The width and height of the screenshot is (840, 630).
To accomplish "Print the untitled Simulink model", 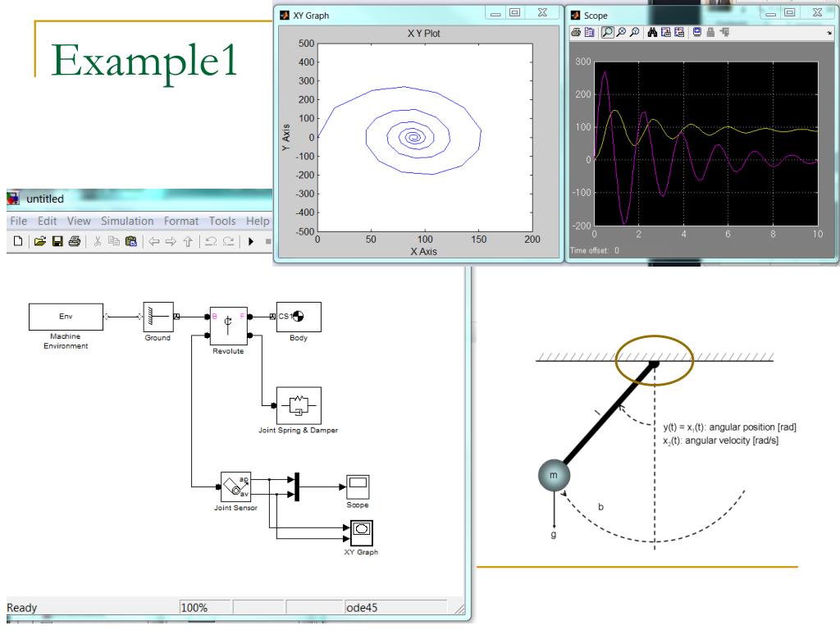I will 75,241.
